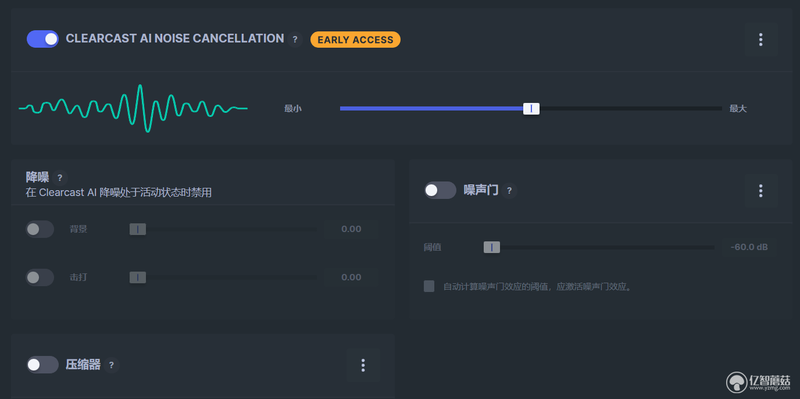Click the help icon beside 噪声门
The height and width of the screenshot is (399, 800).
click(x=509, y=191)
